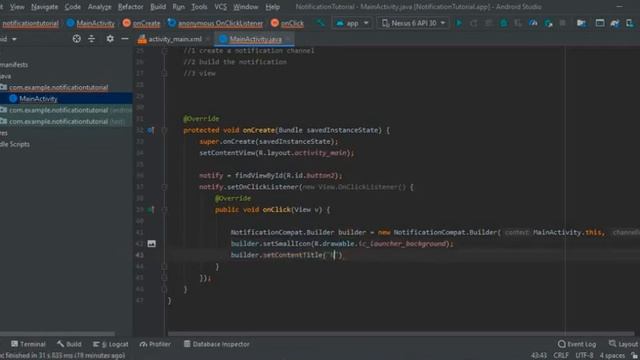Click Run with Coverage icon
The width and height of the screenshot is (640, 360).
pyautogui.click(x=518, y=23)
